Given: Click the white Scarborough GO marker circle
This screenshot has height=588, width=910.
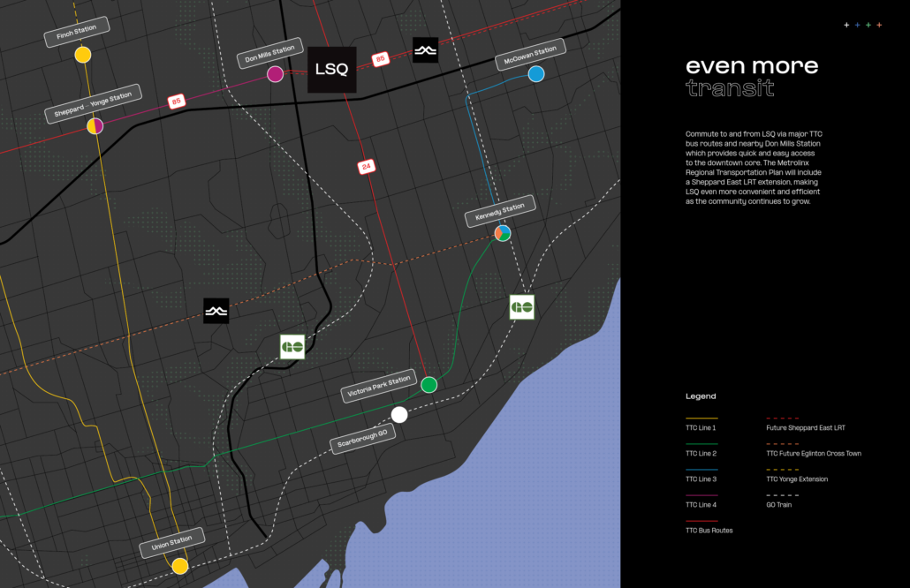Looking at the screenshot, I should 399,414.
